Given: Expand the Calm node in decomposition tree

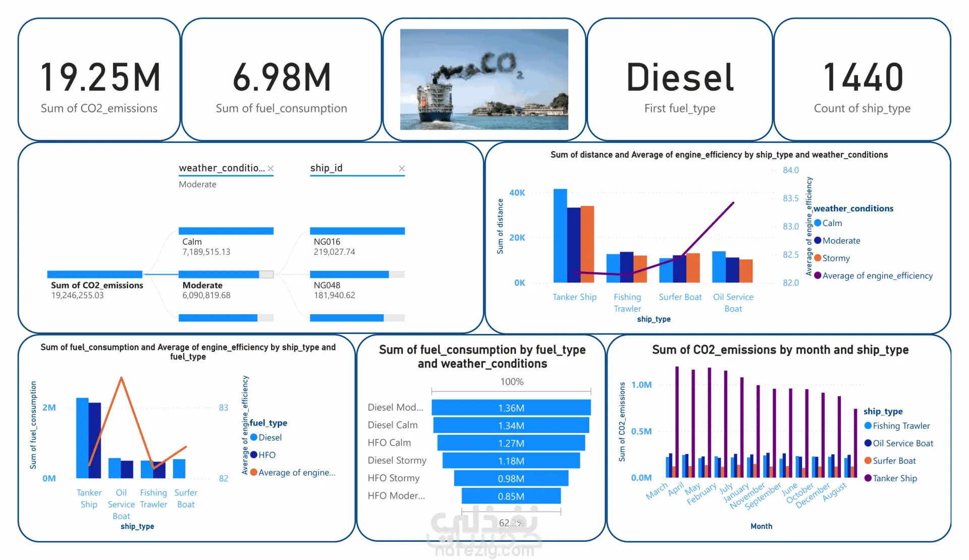Looking at the screenshot, I should [x=226, y=231].
